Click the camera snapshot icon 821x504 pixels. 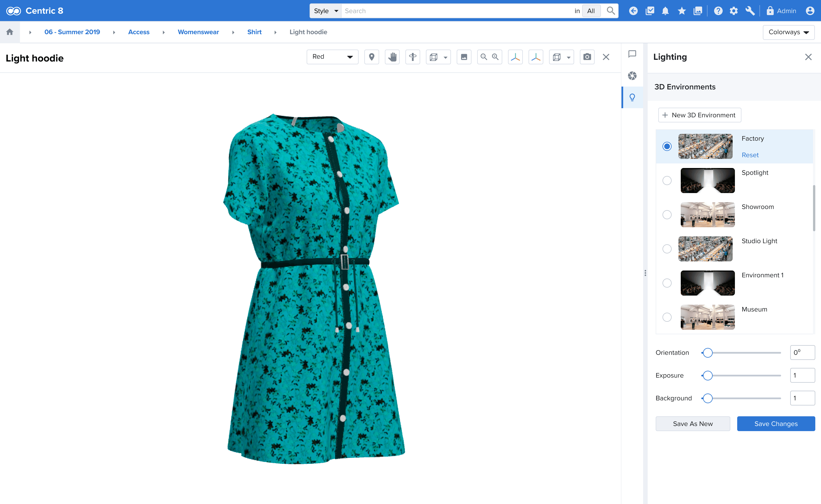(x=587, y=57)
